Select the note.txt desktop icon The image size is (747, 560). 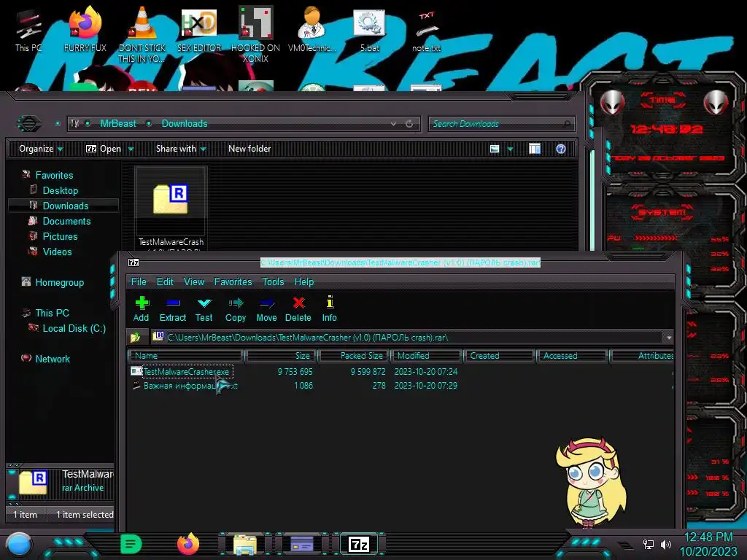[426, 31]
